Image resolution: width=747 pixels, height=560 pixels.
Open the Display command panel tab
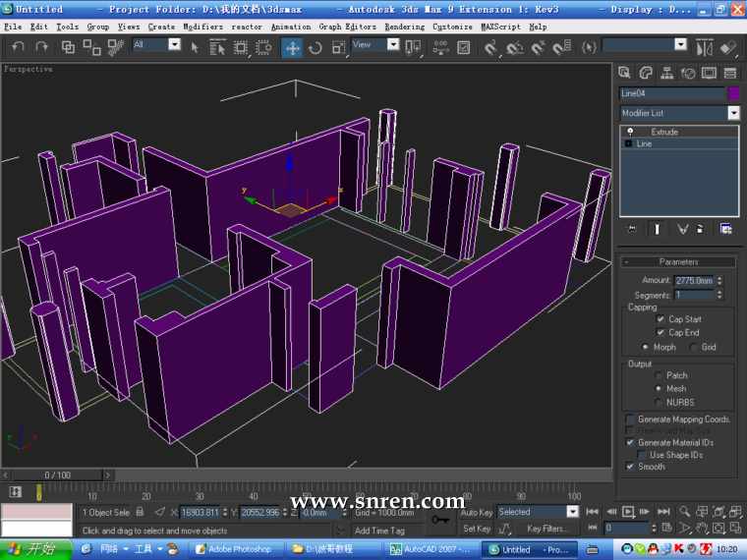[710, 73]
